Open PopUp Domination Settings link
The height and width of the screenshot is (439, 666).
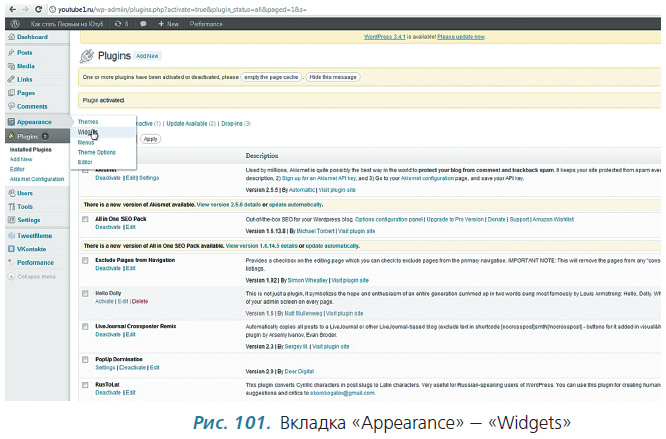(105, 368)
